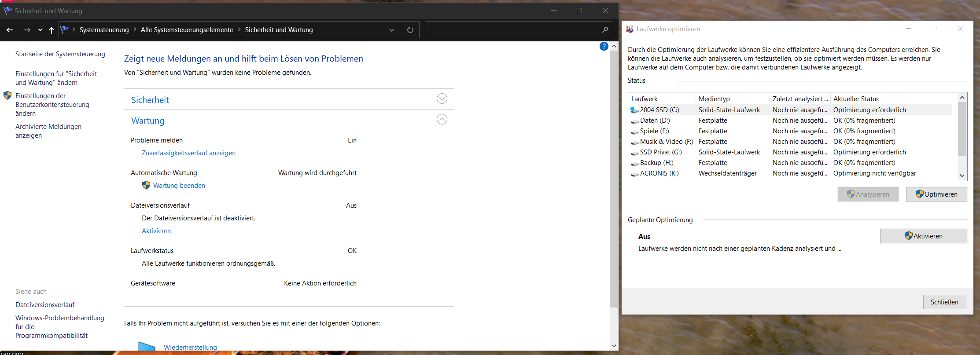Click the drive list scrollbar thumb
The width and height of the screenshot is (980, 355).
coord(962,129)
